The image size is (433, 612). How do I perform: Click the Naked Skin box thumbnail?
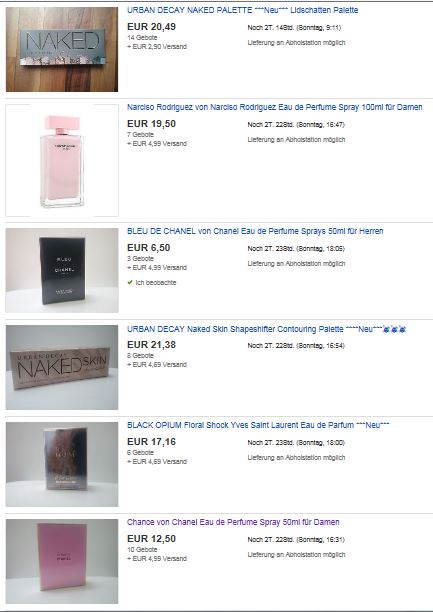pyautogui.click(x=62, y=367)
